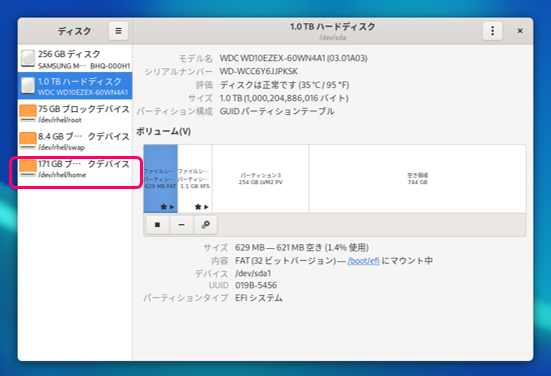
Task: Click the ボリューム(V) heading
Action: tap(163, 131)
